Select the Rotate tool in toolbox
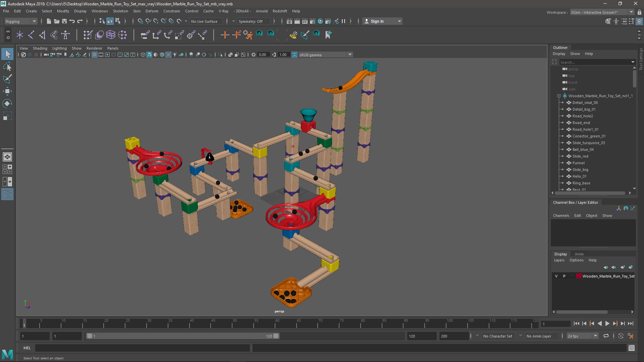This screenshot has width=644, height=362. coord(7,104)
